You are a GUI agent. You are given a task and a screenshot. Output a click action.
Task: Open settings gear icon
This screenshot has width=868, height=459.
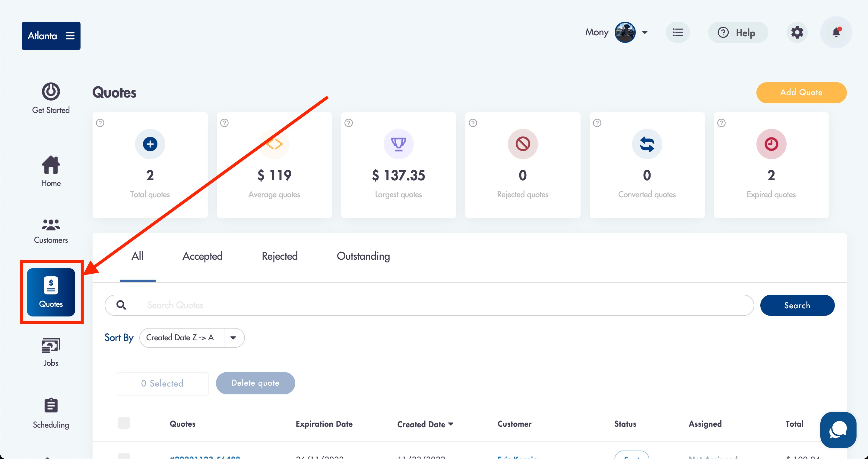pos(797,32)
